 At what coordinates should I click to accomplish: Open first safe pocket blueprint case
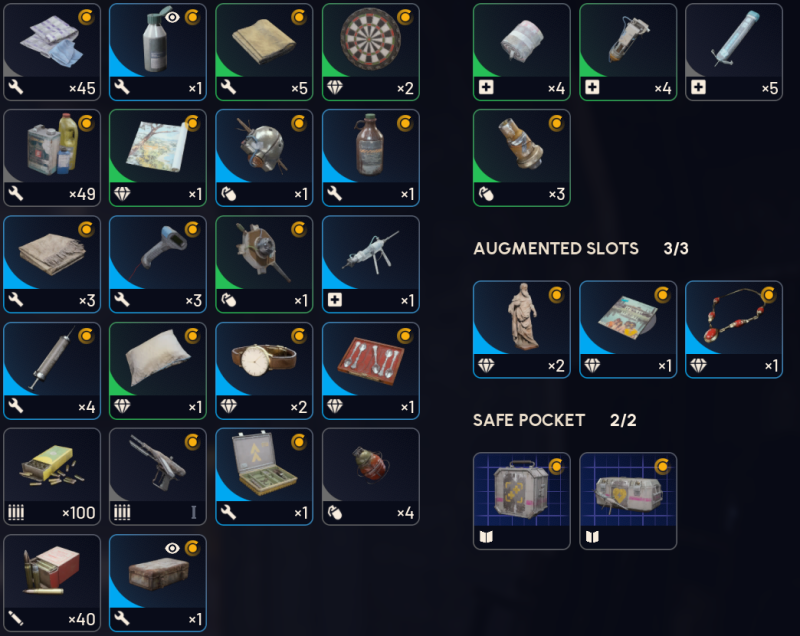pos(521,501)
